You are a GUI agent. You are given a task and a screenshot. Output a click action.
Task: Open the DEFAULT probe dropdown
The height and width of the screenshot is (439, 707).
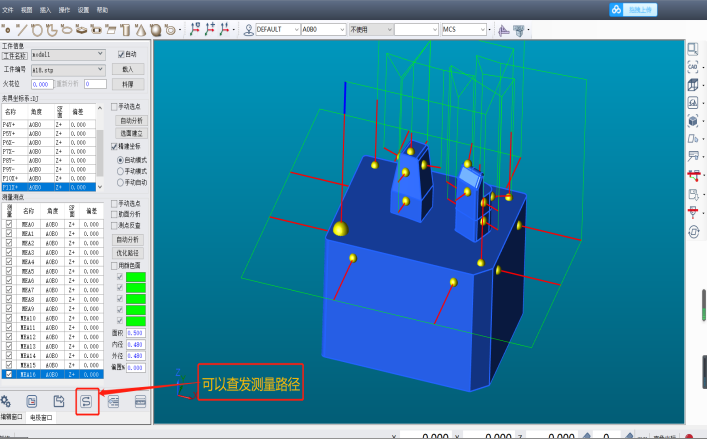(295, 30)
